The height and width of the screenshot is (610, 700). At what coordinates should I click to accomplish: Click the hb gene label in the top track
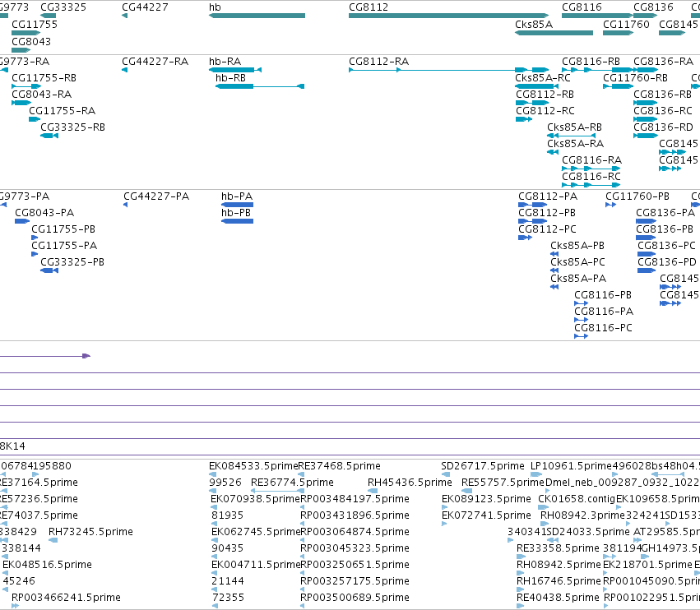click(x=215, y=7)
